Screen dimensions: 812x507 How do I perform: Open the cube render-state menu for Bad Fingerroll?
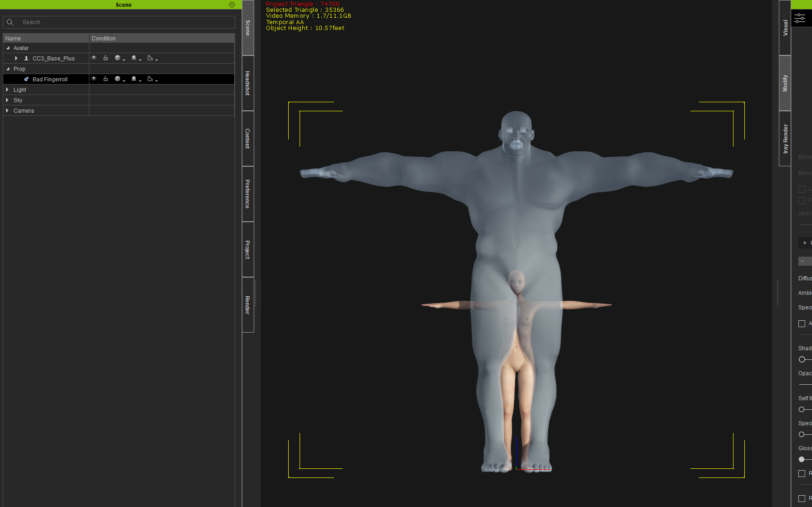[119, 79]
